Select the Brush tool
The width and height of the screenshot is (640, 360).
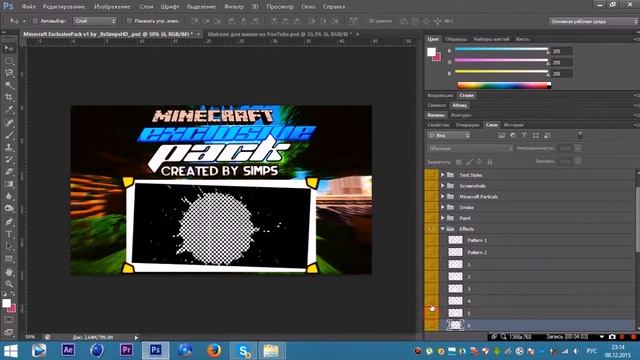point(9,135)
